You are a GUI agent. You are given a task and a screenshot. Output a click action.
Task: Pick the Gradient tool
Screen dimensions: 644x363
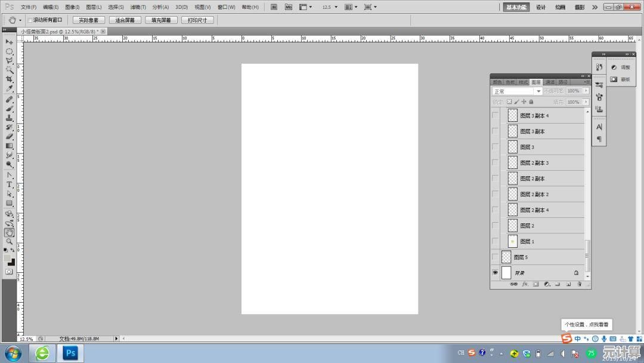tap(9, 146)
